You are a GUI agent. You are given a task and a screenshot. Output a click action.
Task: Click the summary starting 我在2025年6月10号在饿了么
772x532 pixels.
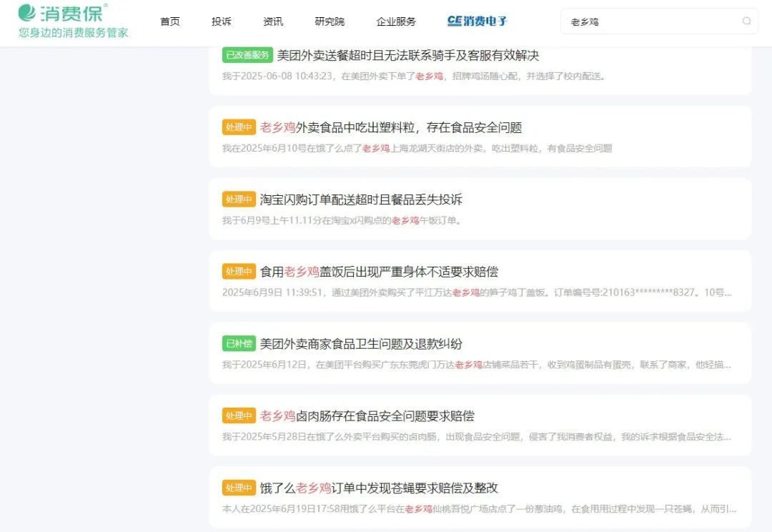pyautogui.click(x=417, y=148)
